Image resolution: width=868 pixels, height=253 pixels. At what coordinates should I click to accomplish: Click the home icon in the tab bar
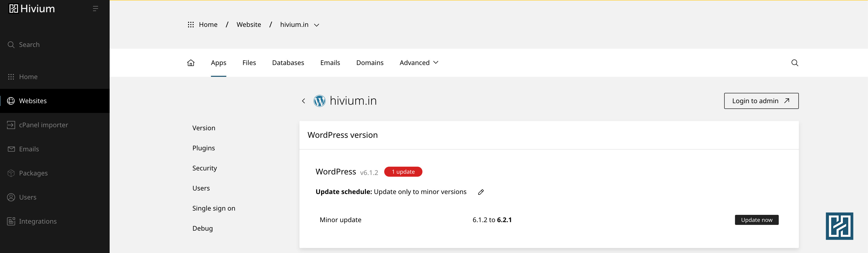coord(191,63)
